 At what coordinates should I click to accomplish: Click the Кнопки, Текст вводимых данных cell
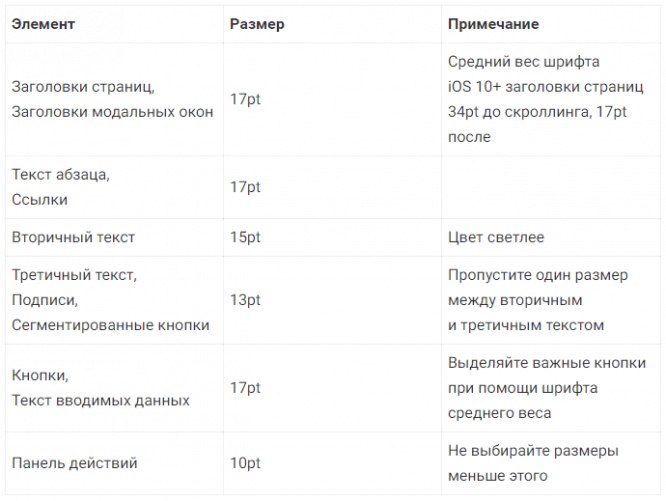tap(100, 387)
